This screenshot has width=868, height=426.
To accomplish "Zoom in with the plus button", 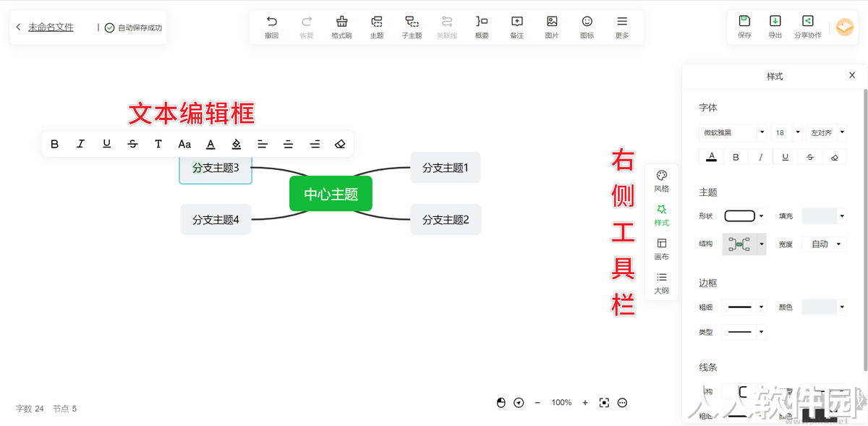I will tap(585, 403).
